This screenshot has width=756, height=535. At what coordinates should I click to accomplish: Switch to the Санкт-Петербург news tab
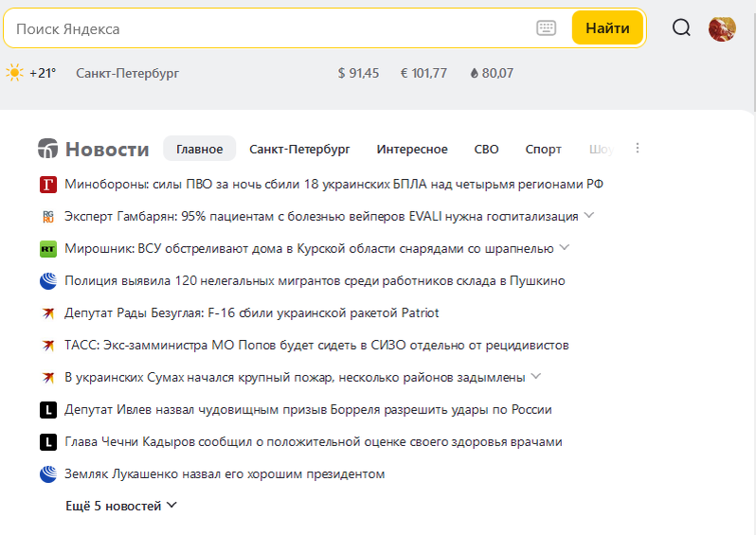(x=299, y=149)
